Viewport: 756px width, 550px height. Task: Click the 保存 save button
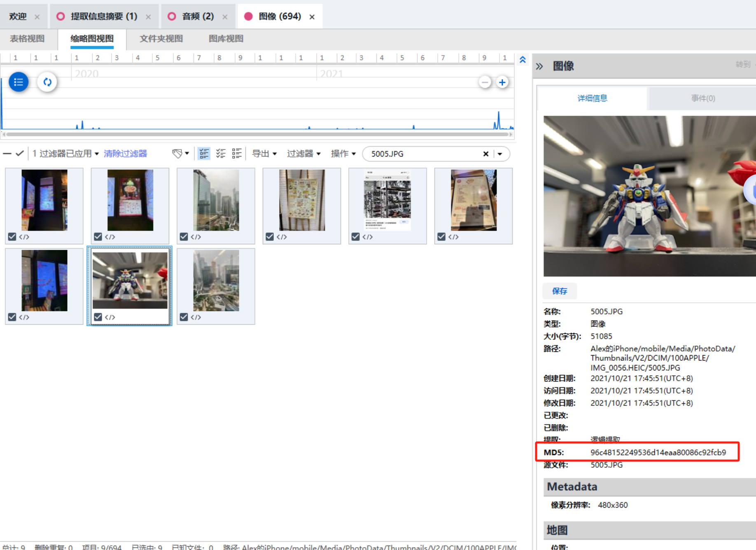coord(560,291)
